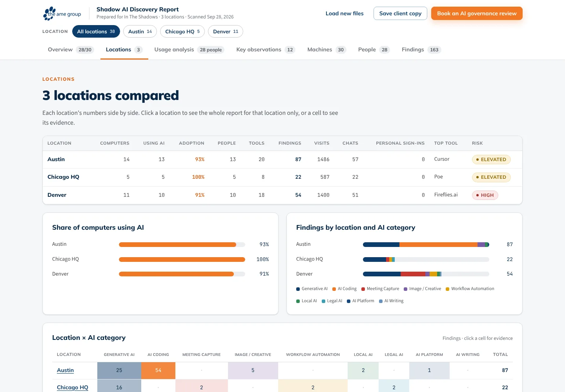Open Chicago HQ row in comparison table
Viewport: 565px width, 392px height.
(282, 177)
